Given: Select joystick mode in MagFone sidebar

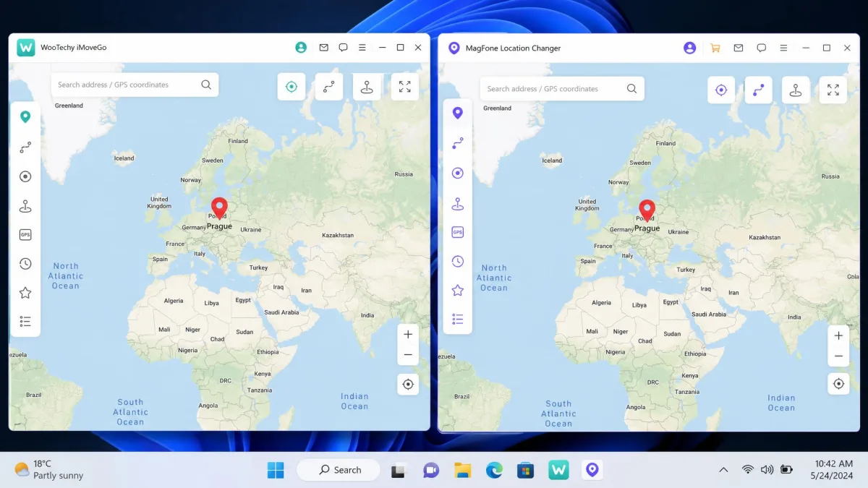Looking at the screenshot, I should tap(457, 203).
